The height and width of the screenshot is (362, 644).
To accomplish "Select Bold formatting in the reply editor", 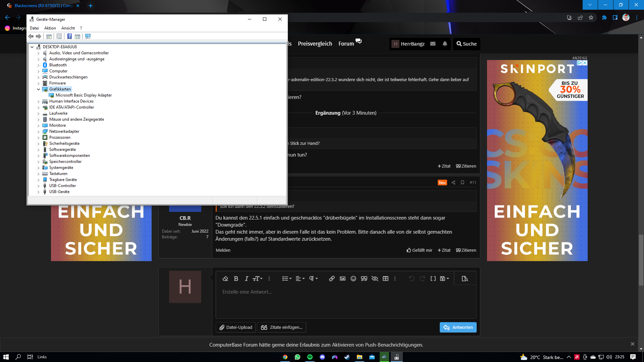I will click(236, 279).
